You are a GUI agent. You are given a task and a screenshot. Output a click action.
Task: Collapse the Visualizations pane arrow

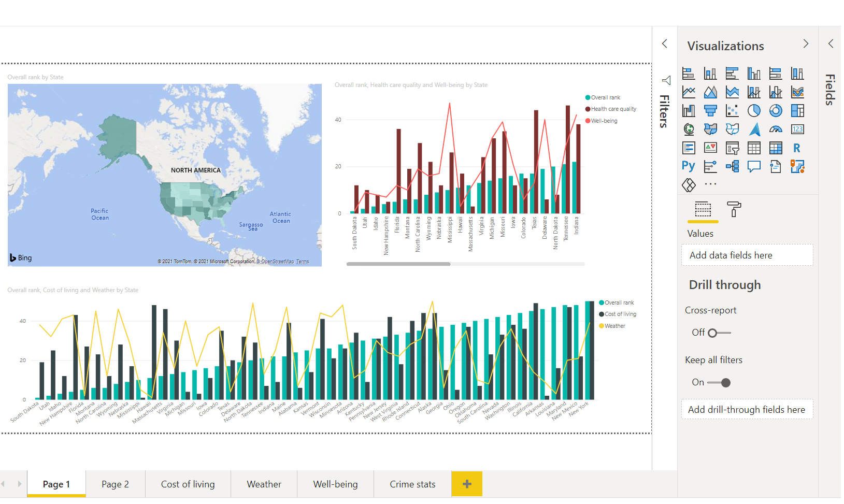click(806, 44)
